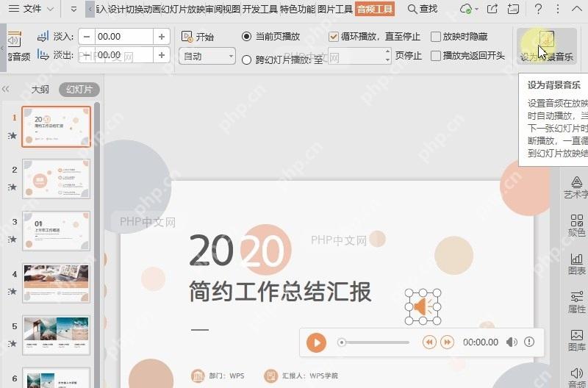
Task: Open the 艺术字 WordArt sidebar icon
Action: 577,187
